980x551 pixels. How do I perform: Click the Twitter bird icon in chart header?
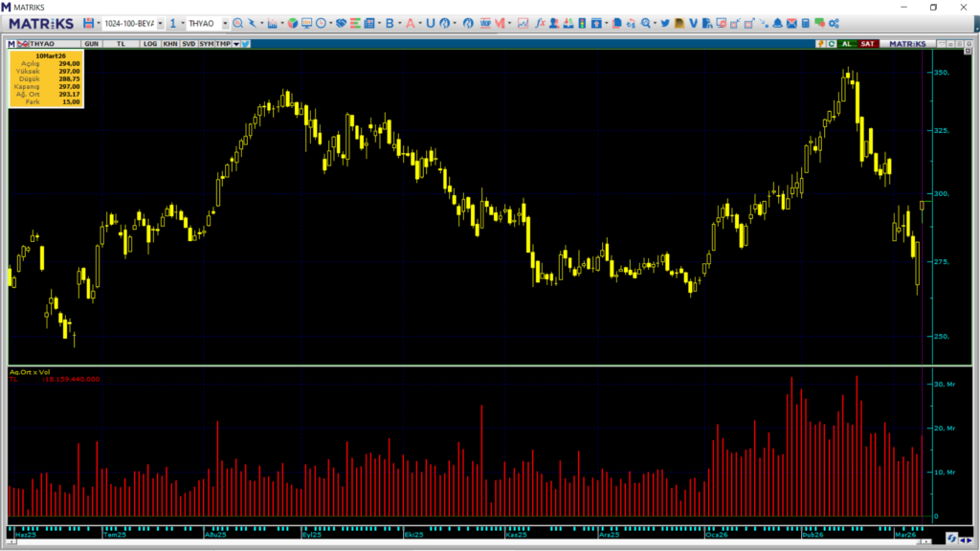click(246, 44)
